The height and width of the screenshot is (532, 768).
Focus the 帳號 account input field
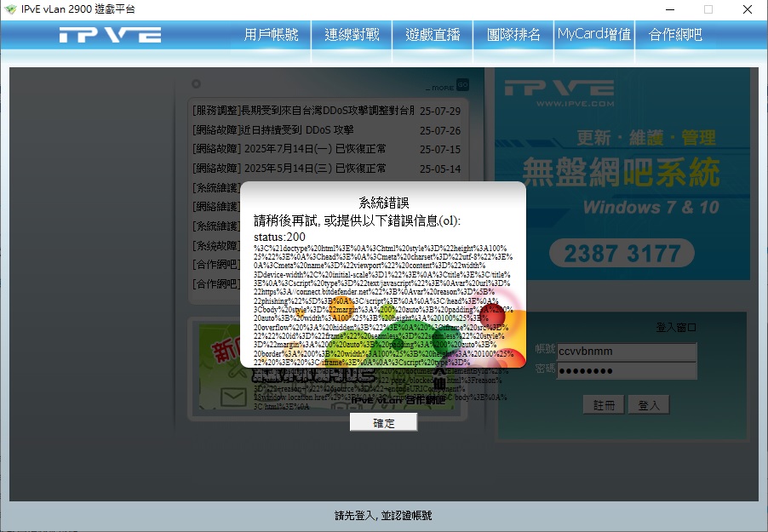pyautogui.click(x=627, y=352)
